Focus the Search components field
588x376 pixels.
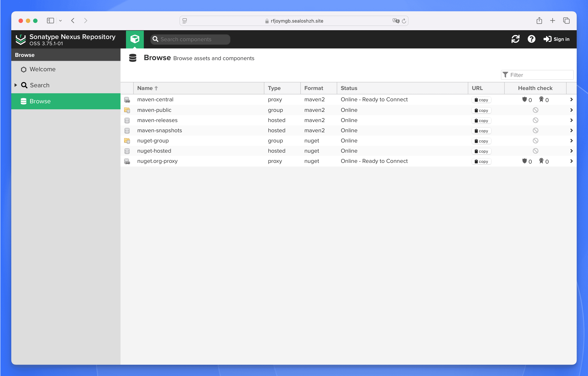190,39
